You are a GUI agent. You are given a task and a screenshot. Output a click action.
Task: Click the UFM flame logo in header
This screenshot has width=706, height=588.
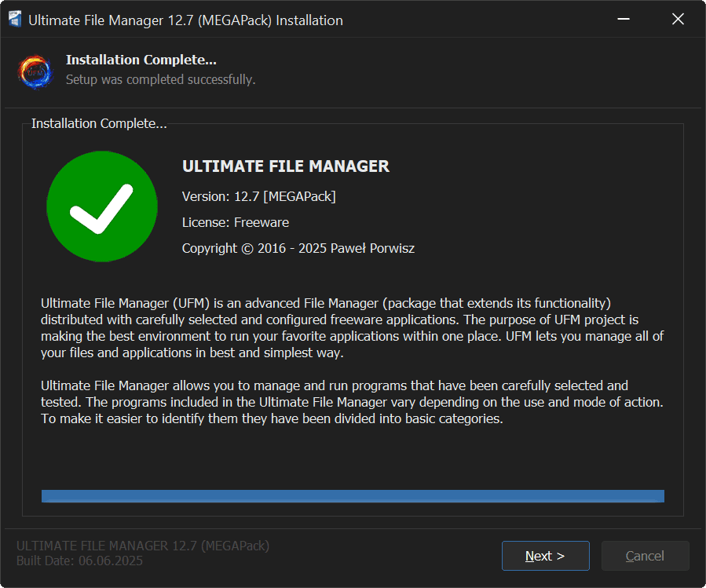35,71
